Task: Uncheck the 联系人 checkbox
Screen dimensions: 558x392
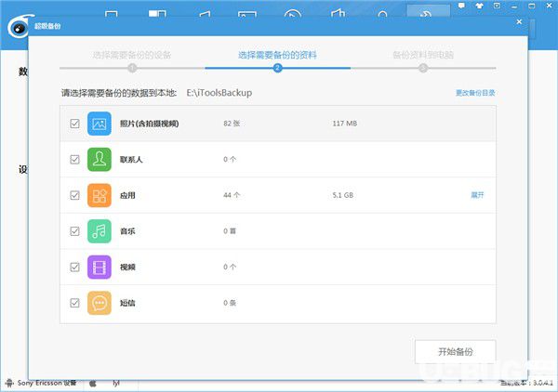Action: pos(74,159)
